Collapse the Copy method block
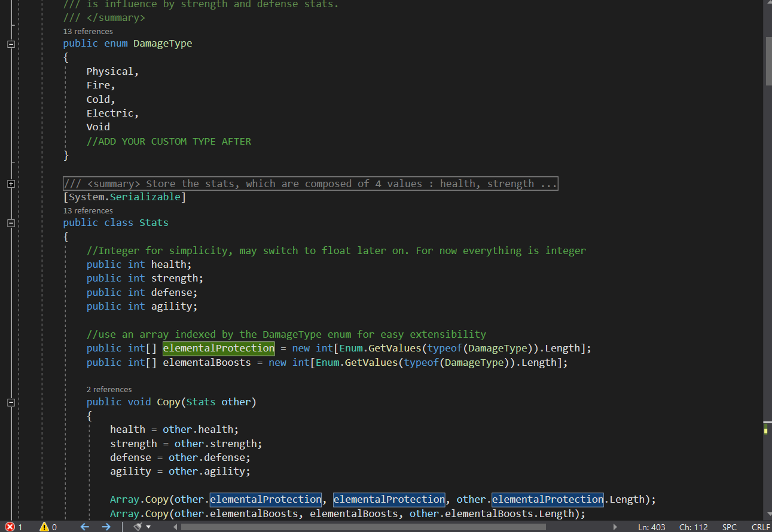Image resolution: width=772 pixels, height=532 pixels. pos(11,402)
